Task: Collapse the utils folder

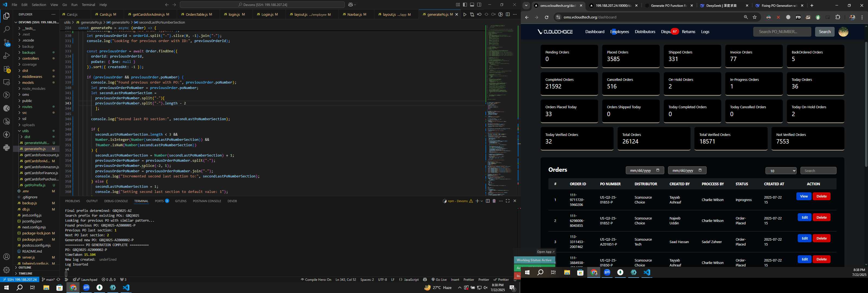Action: click(25, 131)
